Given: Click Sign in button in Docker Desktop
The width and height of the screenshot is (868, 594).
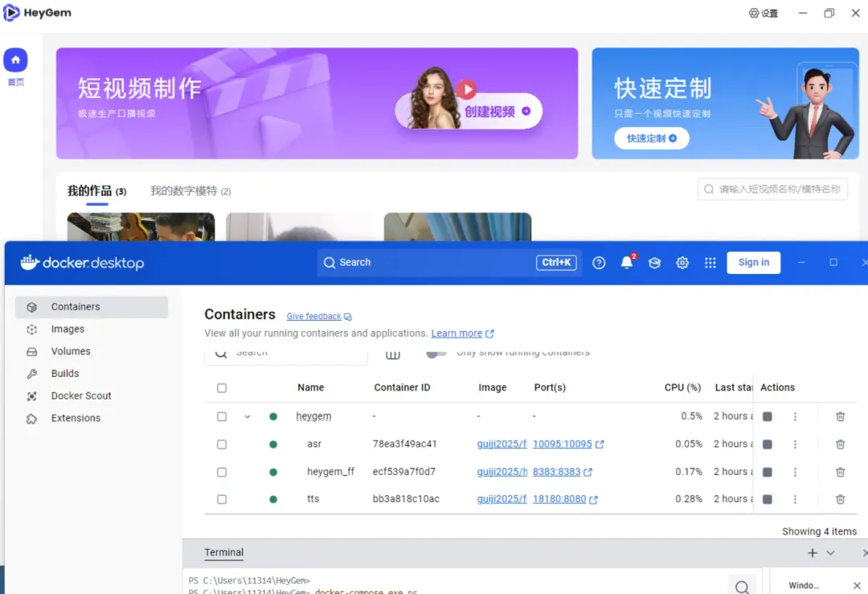Looking at the screenshot, I should tap(753, 262).
